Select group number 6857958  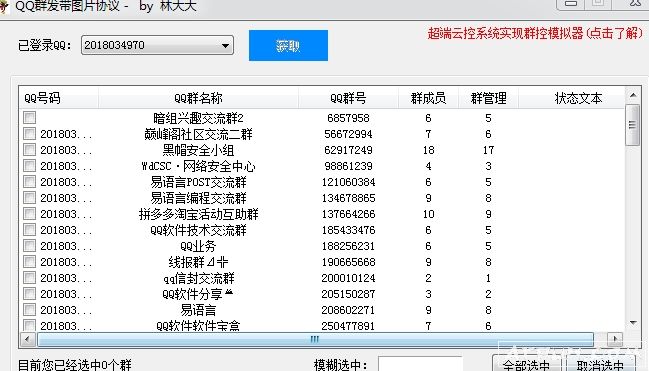[348, 118]
